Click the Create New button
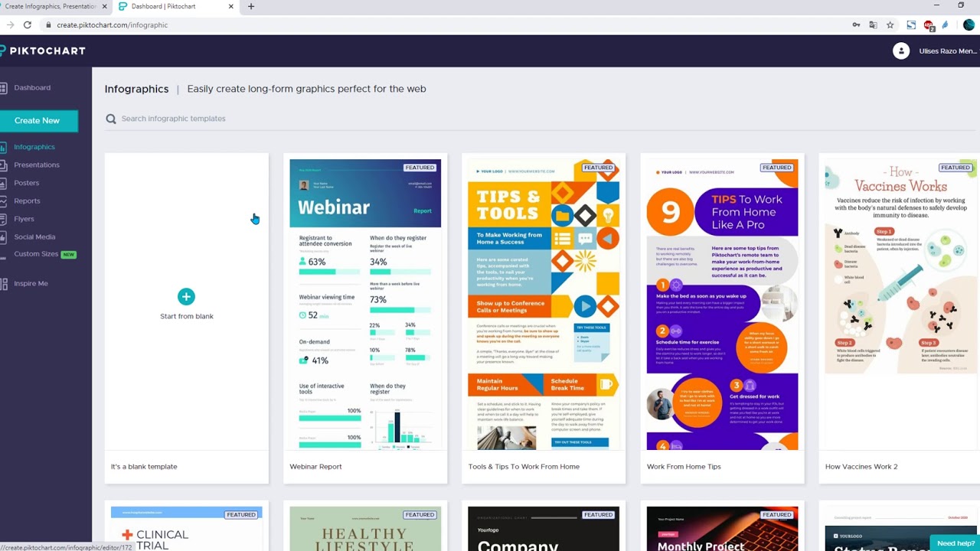 click(x=39, y=120)
